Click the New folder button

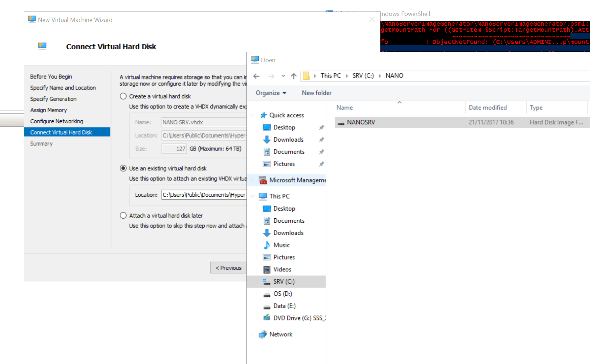pos(316,93)
